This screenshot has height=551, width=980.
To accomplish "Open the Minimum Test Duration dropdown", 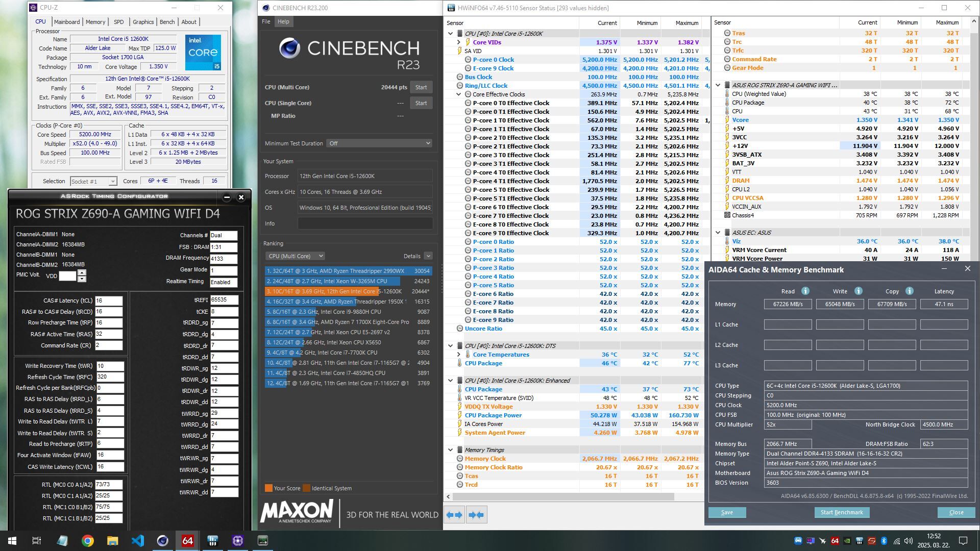I will click(379, 143).
